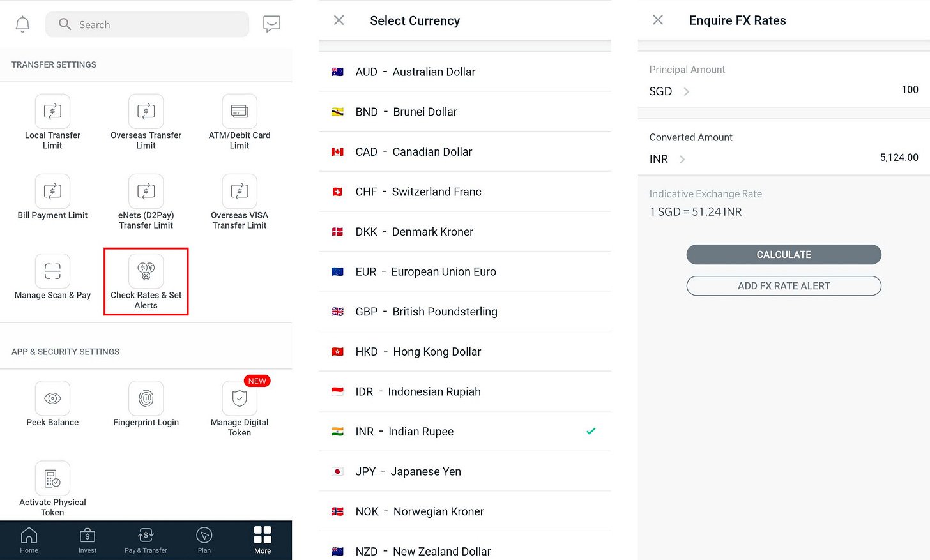
Task: Open Bill Payment Limit icon
Action: coord(52,191)
